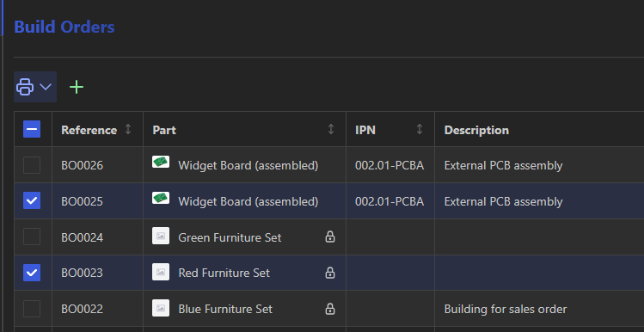
Task: Click the Green Furniture Set image placeholder
Action: 161,237
